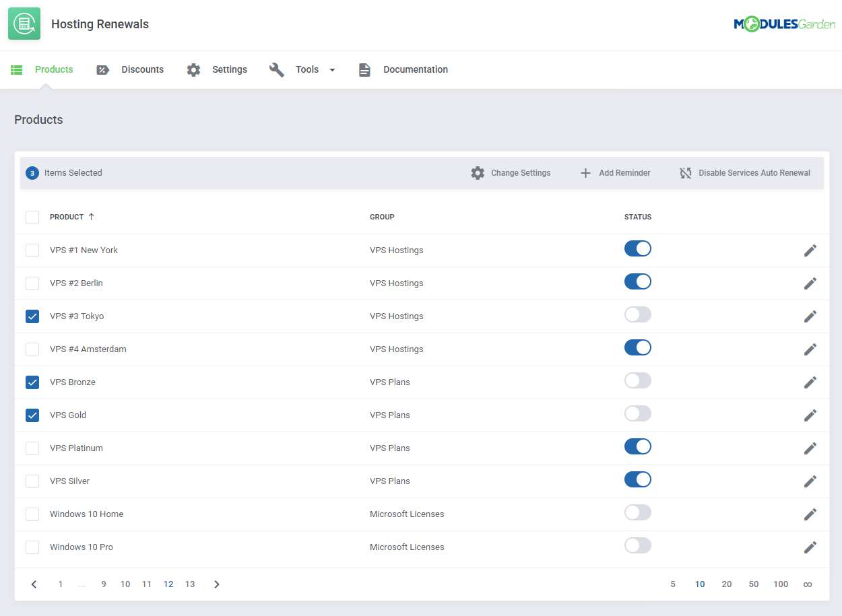Image resolution: width=842 pixels, height=616 pixels.
Task: Enable the status toggle for VPS #3 Tokyo
Action: (637, 314)
